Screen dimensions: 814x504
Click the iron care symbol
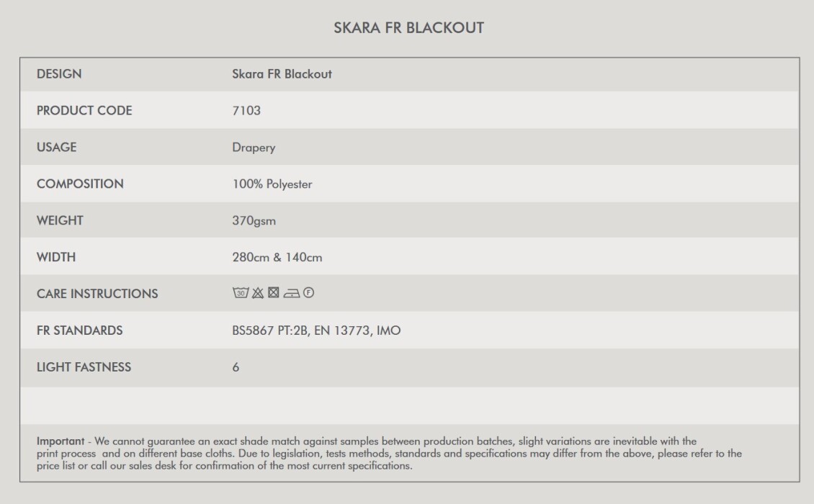[291, 293]
